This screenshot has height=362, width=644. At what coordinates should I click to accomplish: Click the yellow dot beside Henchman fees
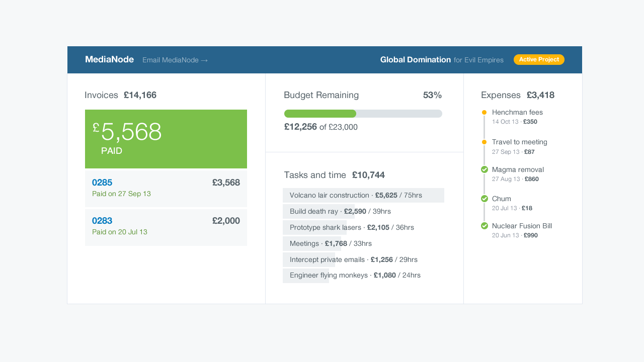point(484,113)
